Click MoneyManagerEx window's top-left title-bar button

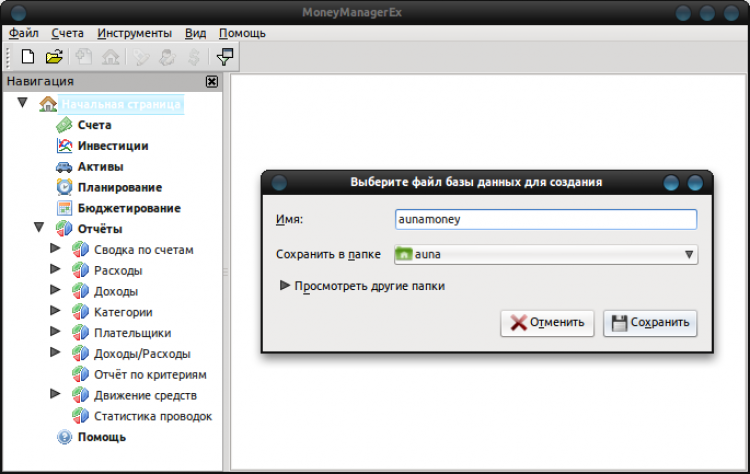click(x=18, y=13)
